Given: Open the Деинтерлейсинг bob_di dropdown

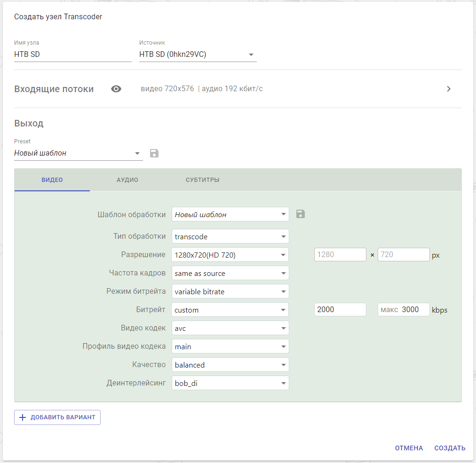Looking at the screenshot, I should pyautogui.click(x=230, y=383).
